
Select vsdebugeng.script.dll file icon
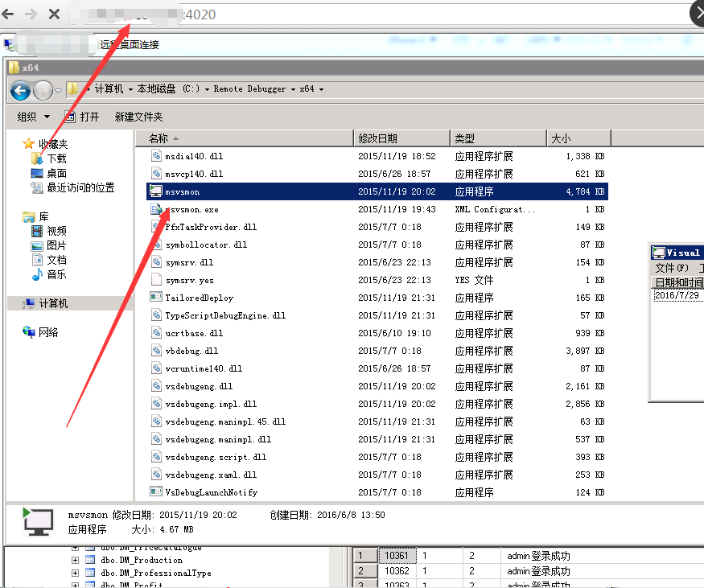tap(156, 457)
